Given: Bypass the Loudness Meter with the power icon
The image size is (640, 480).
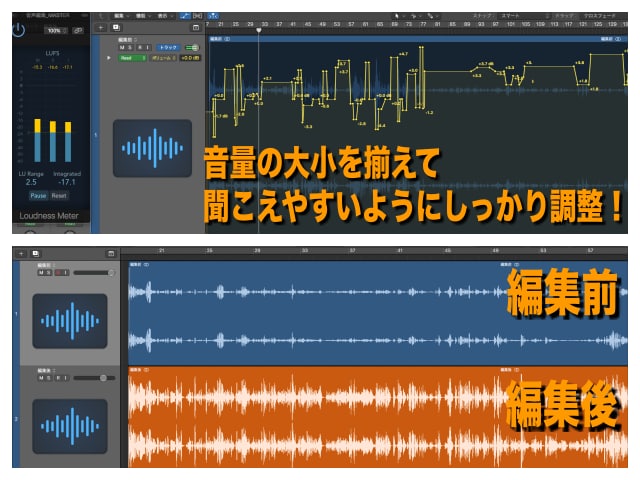Looking at the screenshot, I should (x=18, y=30).
